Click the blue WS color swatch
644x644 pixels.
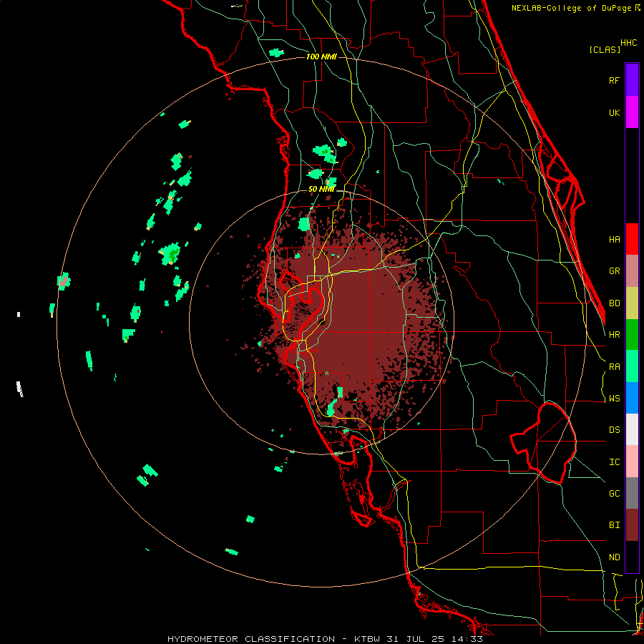(x=632, y=398)
